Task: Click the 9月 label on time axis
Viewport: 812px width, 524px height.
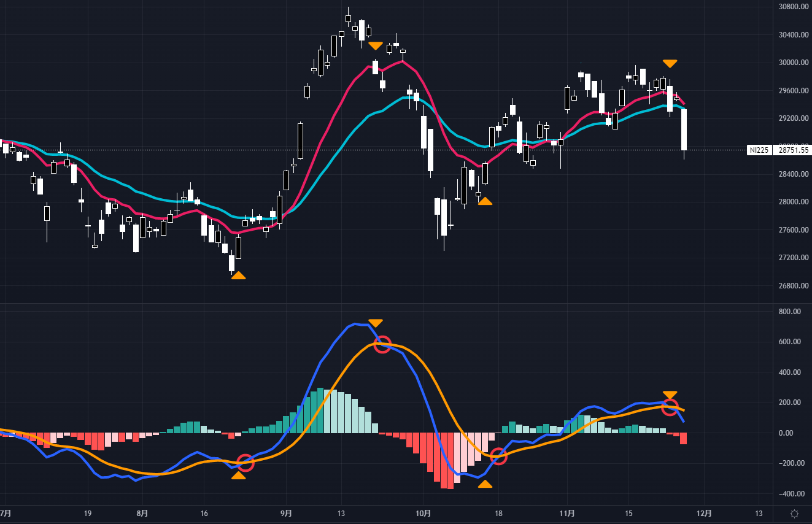Action: coord(285,514)
